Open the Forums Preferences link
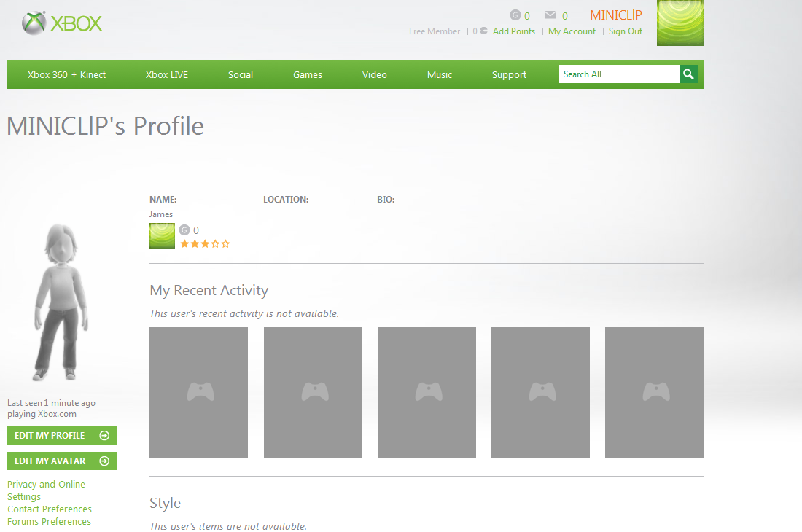The image size is (802, 532). tap(49, 521)
